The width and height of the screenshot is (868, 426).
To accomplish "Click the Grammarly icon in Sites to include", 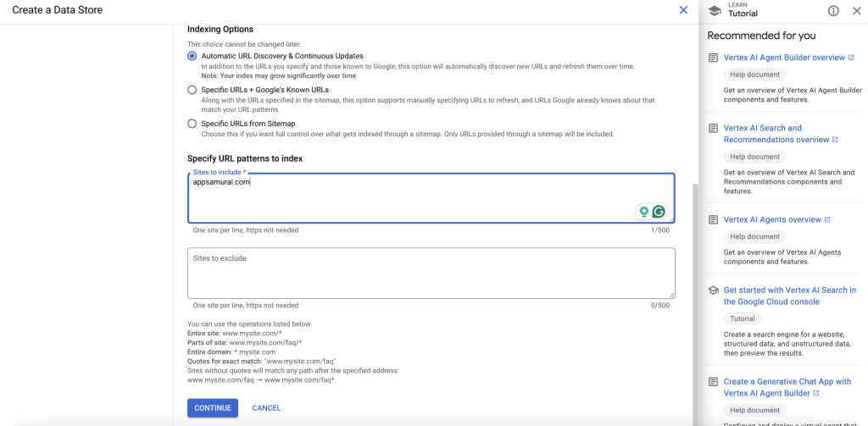I will pos(659,212).
